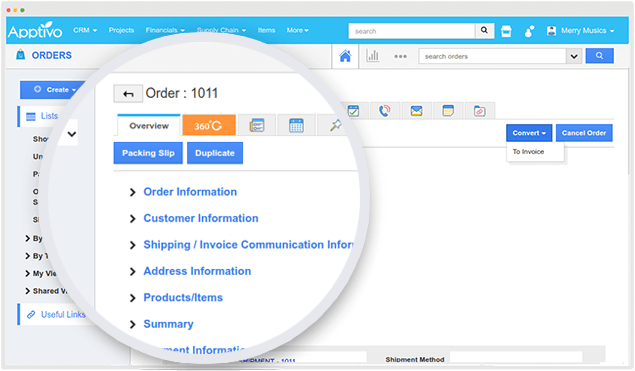This screenshot has height=371, width=635.
Task: Click the Cancel Order button
Action: click(584, 133)
